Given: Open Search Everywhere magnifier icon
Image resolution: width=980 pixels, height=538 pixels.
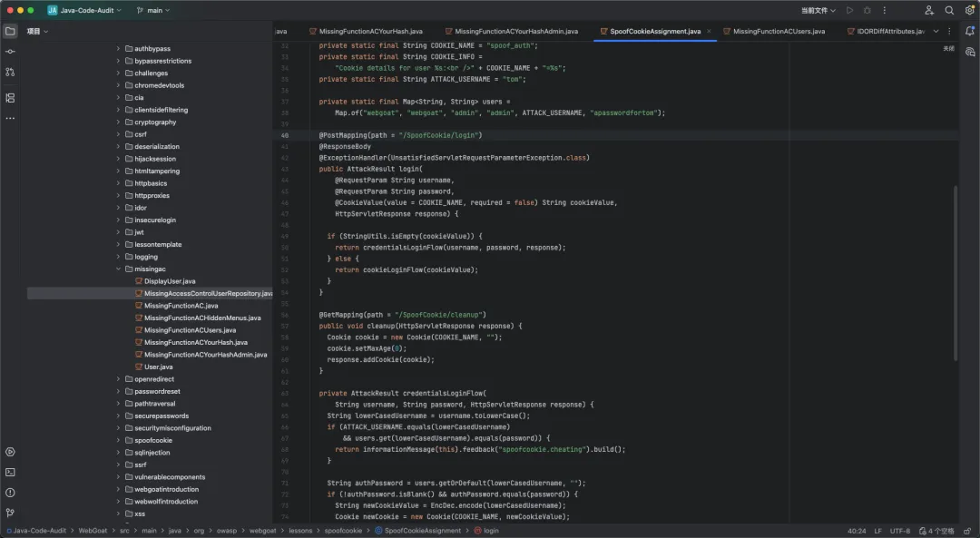Looking at the screenshot, I should tap(949, 10).
